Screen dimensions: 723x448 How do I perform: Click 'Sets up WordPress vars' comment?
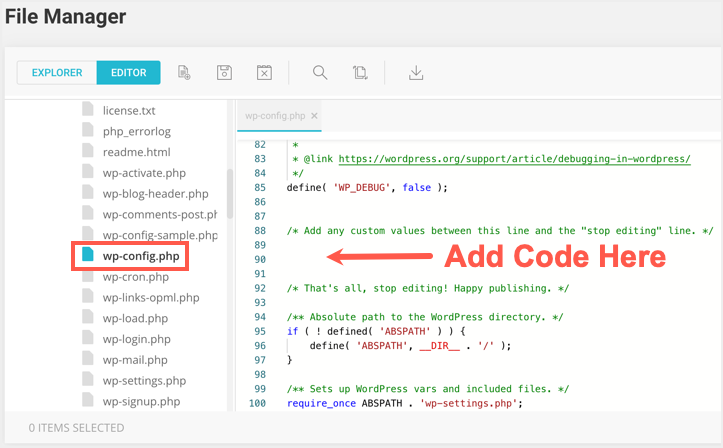[x=427, y=389]
